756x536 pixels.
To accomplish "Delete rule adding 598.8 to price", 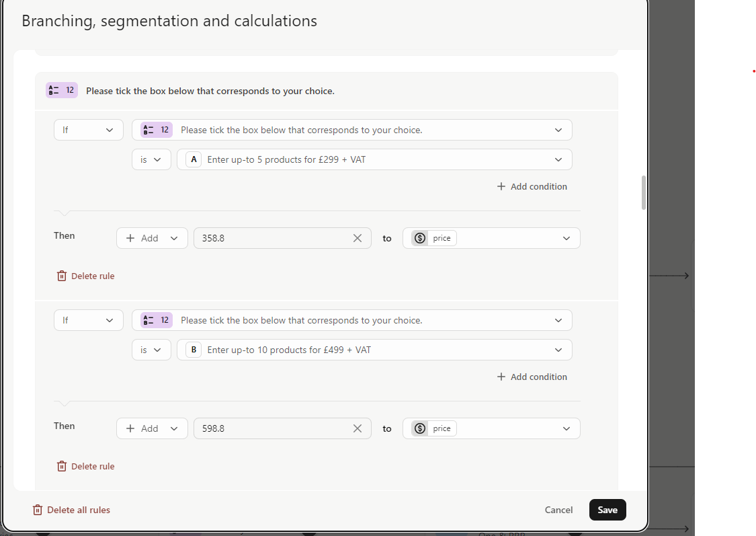I will click(x=86, y=467).
